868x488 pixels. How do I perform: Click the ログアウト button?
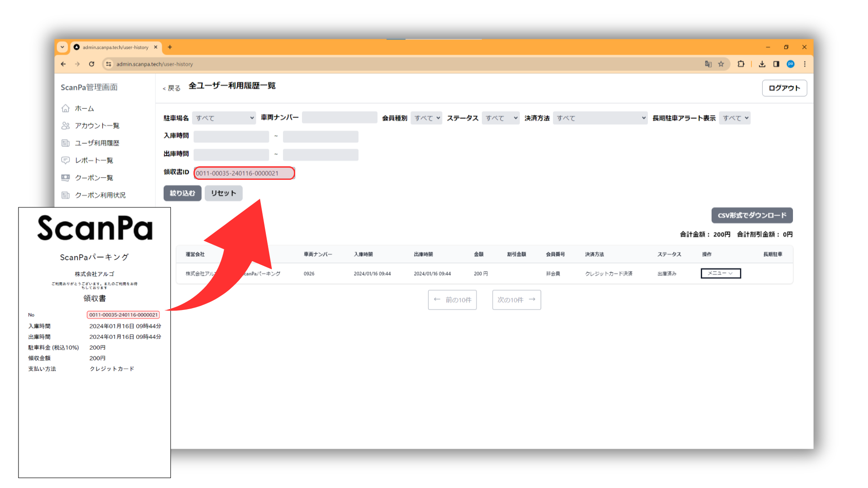coord(784,88)
